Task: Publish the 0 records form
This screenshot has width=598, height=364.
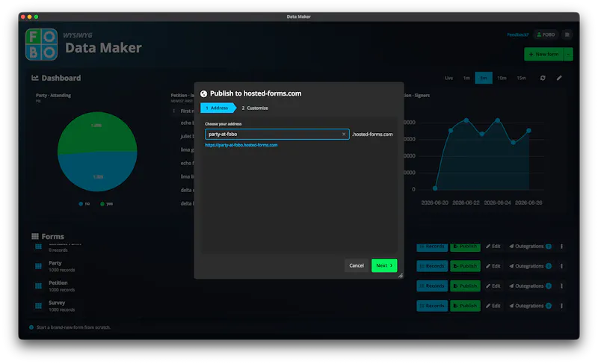Action: [465, 247]
